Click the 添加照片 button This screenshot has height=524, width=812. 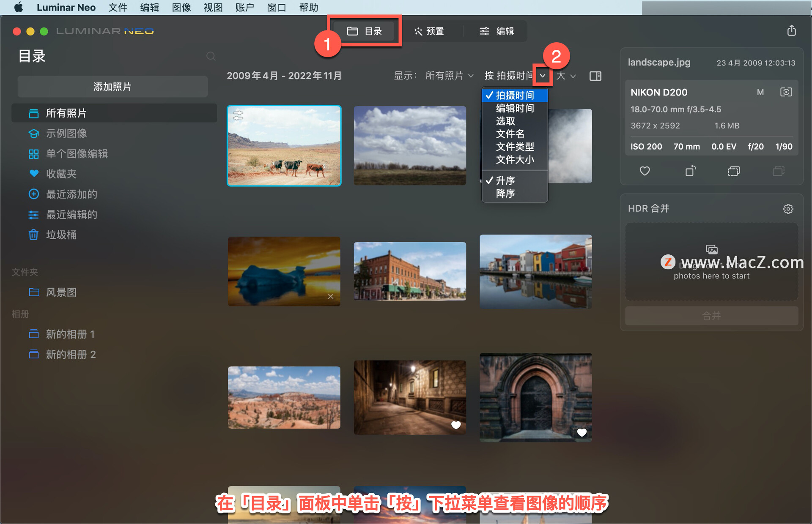tap(112, 87)
